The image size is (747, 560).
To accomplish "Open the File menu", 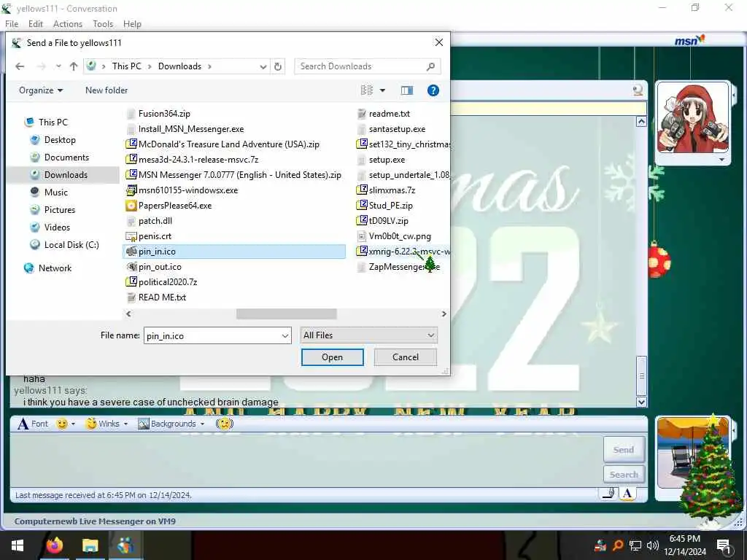I will click(x=12, y=24).
